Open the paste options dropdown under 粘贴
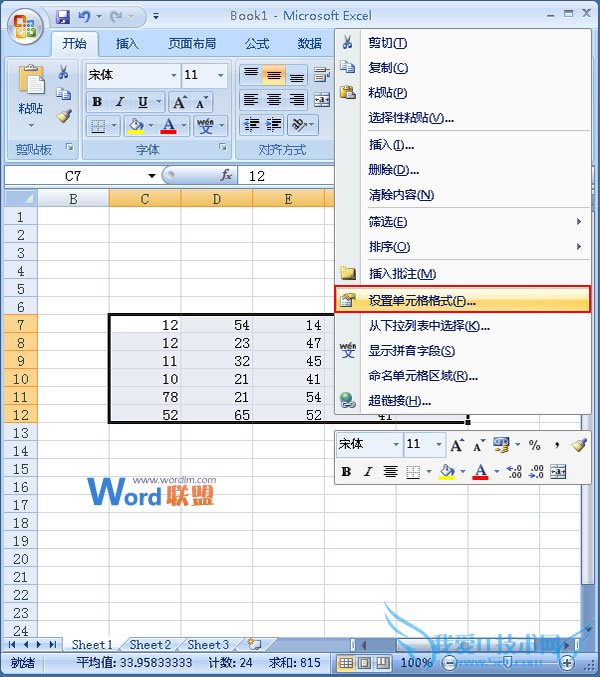The image size is (600, 677). [31, 126]
